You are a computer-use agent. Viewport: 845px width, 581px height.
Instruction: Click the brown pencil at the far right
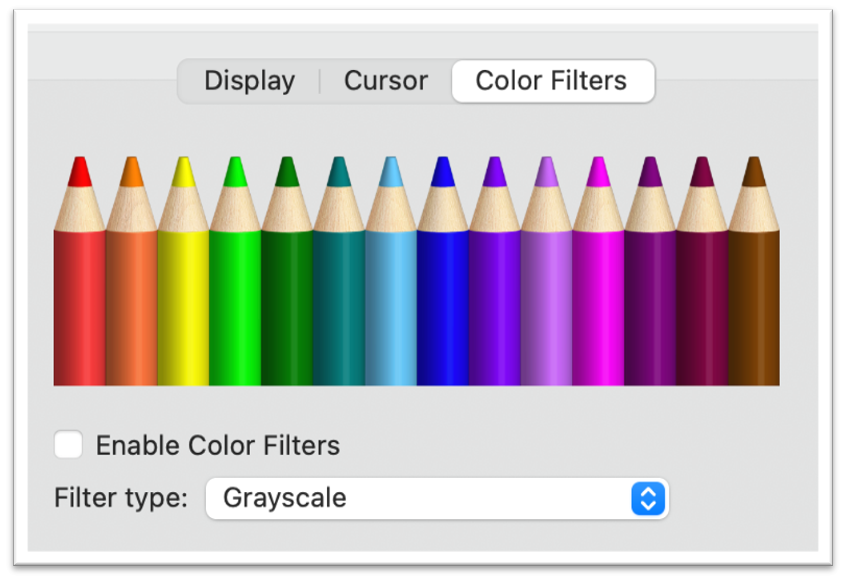coord(756,300)
